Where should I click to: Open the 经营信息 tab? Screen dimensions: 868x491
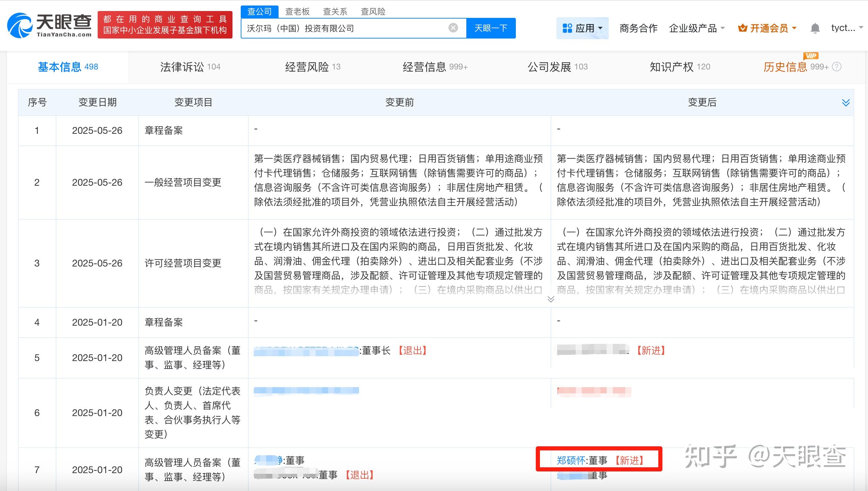(x=435, y=67)
